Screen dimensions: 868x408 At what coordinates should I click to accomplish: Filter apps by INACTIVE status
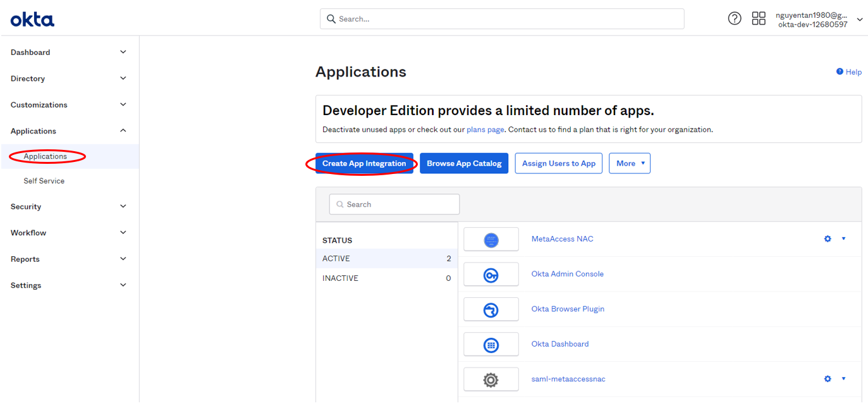386,278
